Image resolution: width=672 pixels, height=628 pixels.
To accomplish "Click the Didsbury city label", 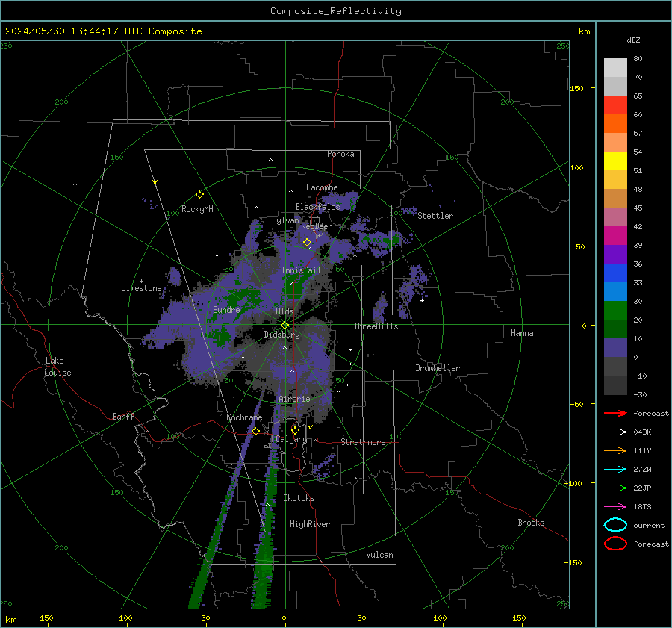I will tap(281, 335).
